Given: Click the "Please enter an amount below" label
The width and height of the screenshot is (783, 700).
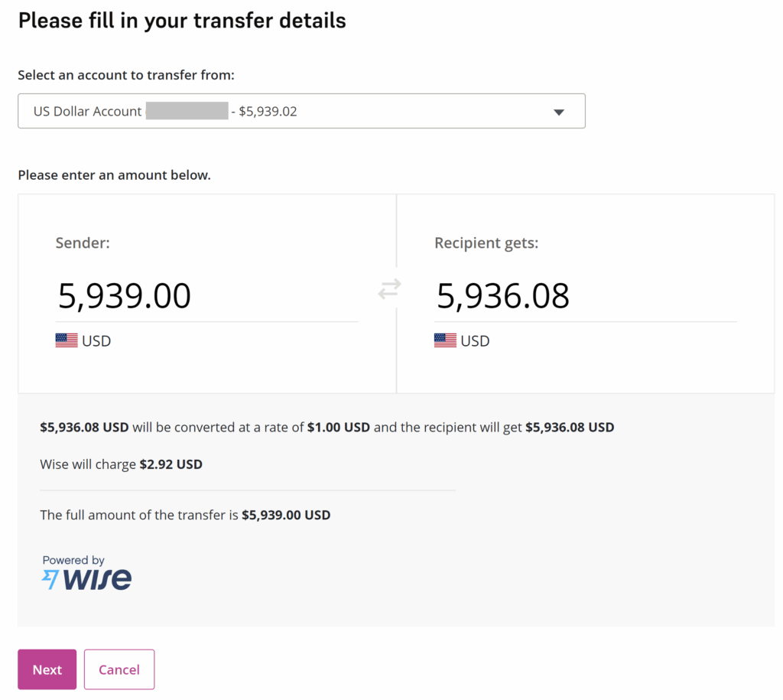Looking at the screenshot, I should [114, 175].
